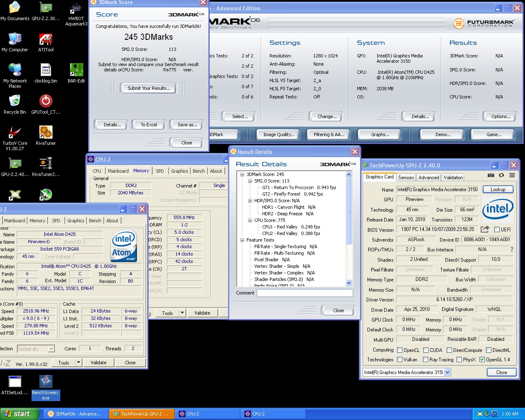The height and width of the screenshot is (420, 525).
Task: Toggle Ray Tracing checkbox
Action: (425, 360)
